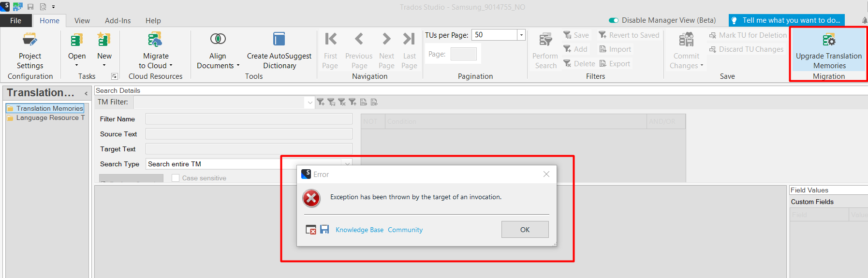Customize quick access toolbar dropdown
This screenshot has width=868, height=278.
(53, 7)
